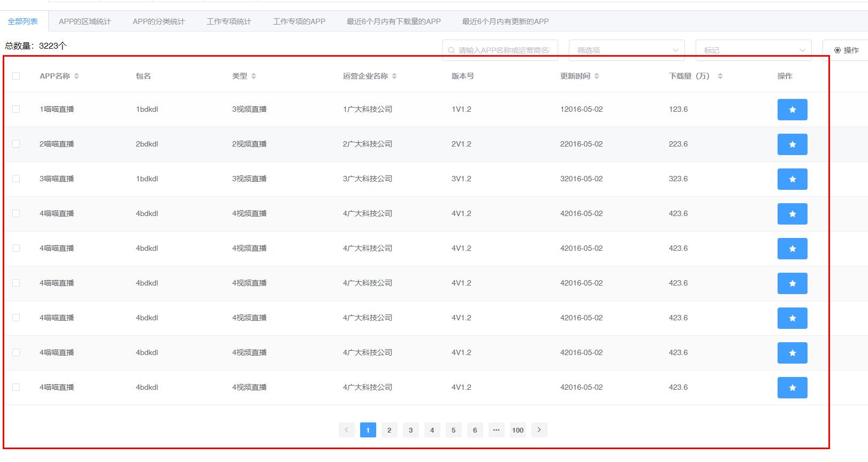Go to page 4 in pagination
Image resolution: width=868 pixels, height=462 pixels.
click(432, 430)
